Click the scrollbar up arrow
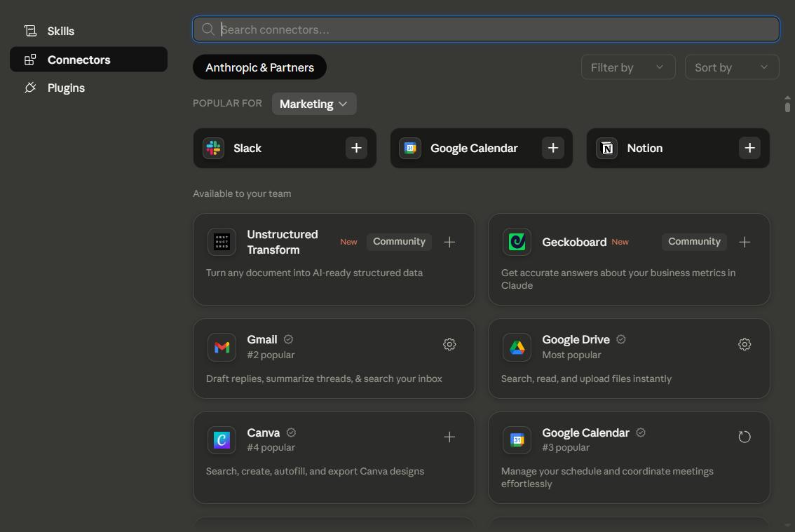Viewport: 795px width, 532px height. 787,97
